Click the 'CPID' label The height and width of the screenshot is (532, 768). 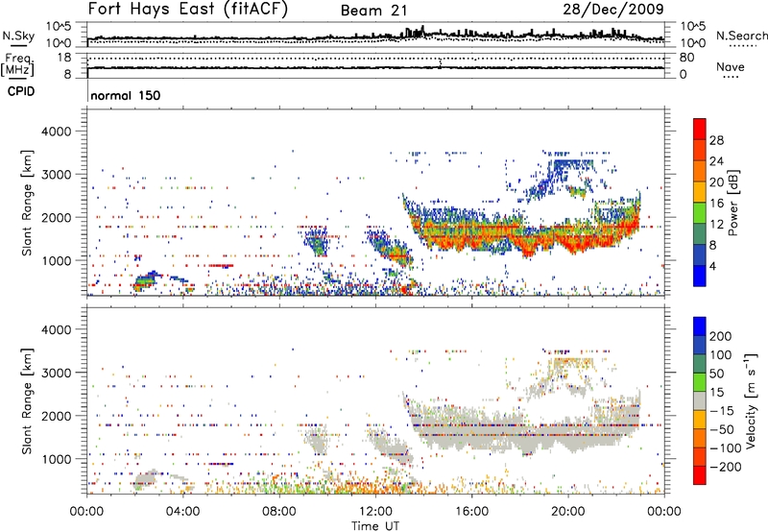(x=21, y=91)
